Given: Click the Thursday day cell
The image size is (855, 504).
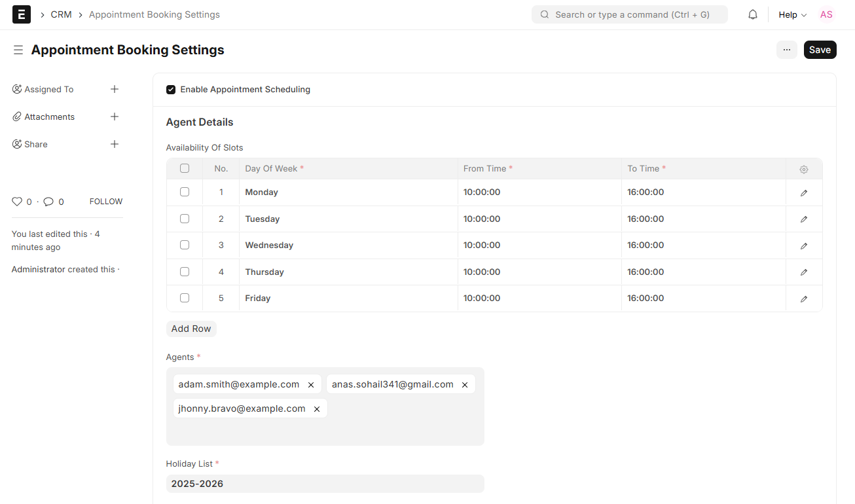Looking at the screenshot, I should (x=348, y=272).
